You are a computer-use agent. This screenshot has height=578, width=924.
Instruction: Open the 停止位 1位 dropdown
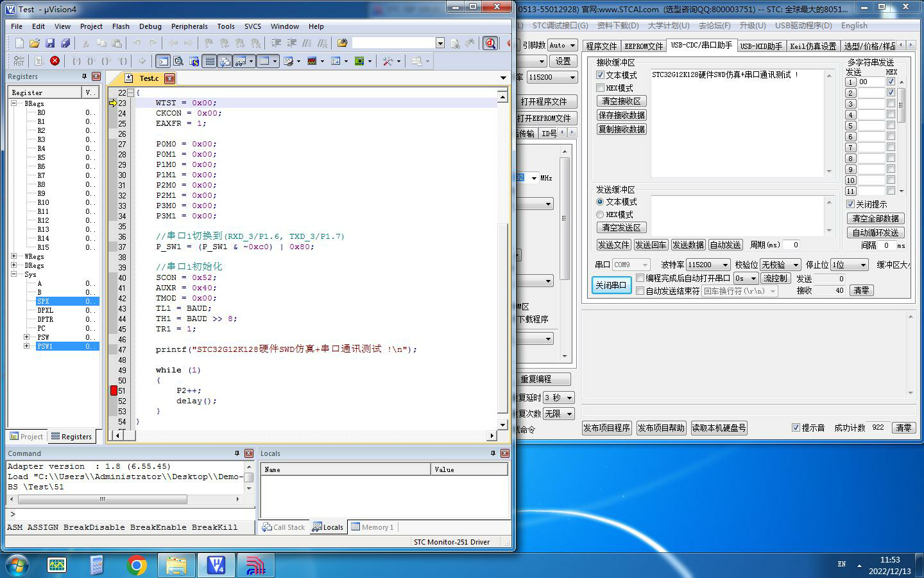click(x=863, y=265)
